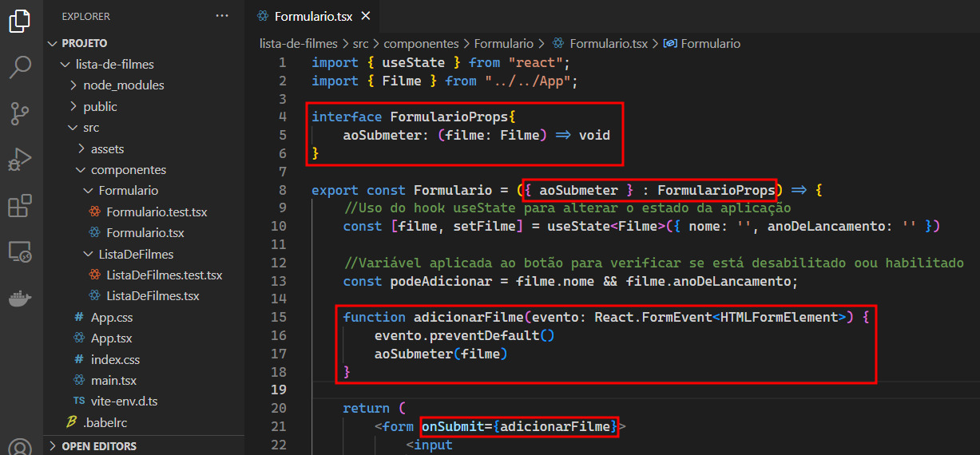
Task: Click the return keyword on line 20
Action: tap(367, 408)
